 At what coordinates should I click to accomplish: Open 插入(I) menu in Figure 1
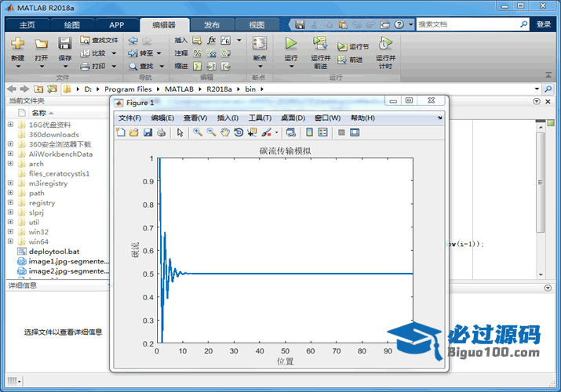[x=228, y=118]
